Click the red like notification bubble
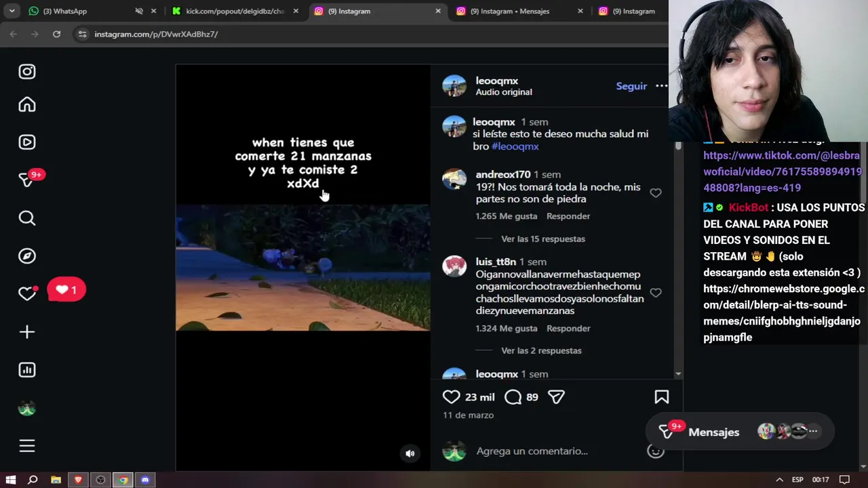868x488 pixels. [66, 290]
